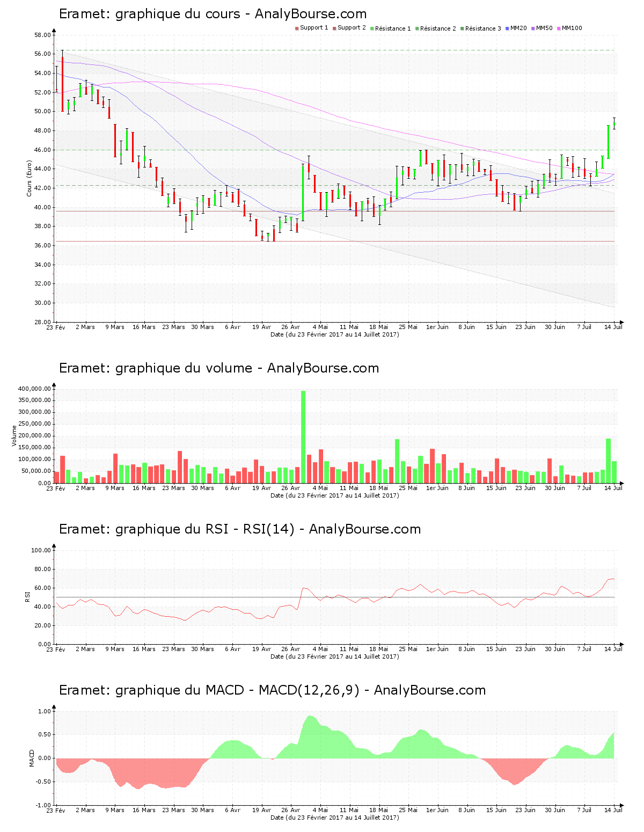The width and height of the screenshot is (644, 832).
Task: Click the date range caption under the MACD chart
Action: coord(335,818)
